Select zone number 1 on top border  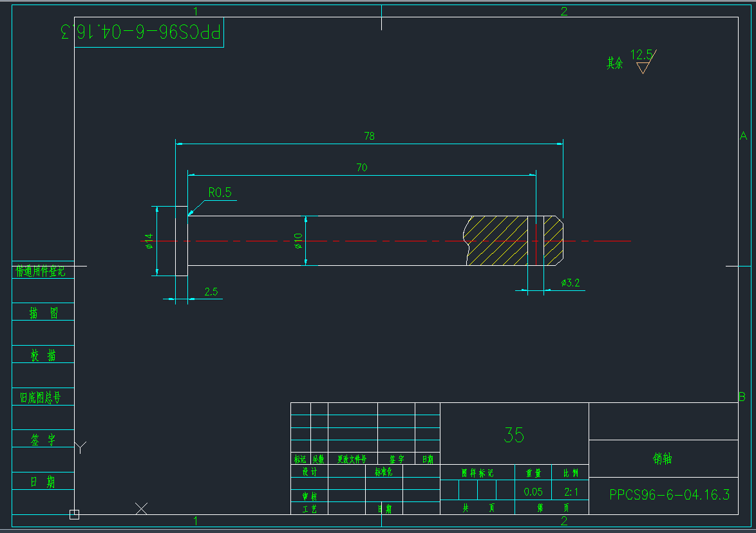195,11
